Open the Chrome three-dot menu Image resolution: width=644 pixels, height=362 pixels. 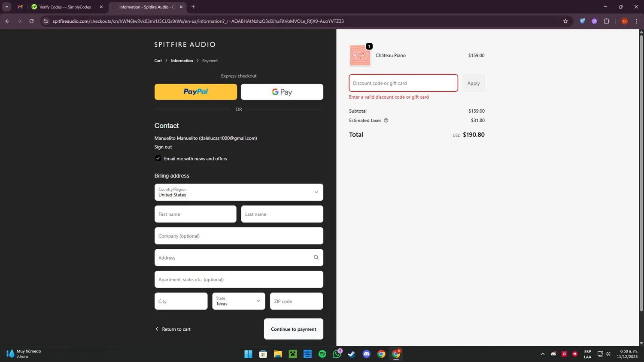[637, 21]
